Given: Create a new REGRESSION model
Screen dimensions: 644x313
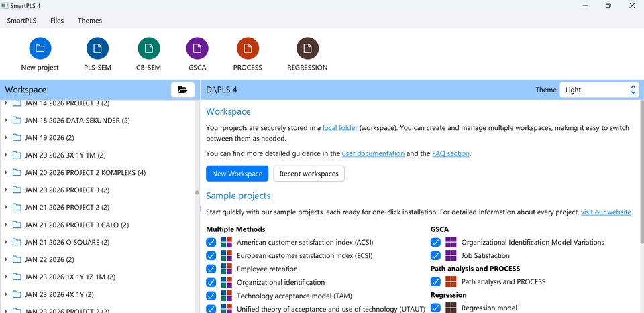Looking at the screenshot, I should (308, 48).
